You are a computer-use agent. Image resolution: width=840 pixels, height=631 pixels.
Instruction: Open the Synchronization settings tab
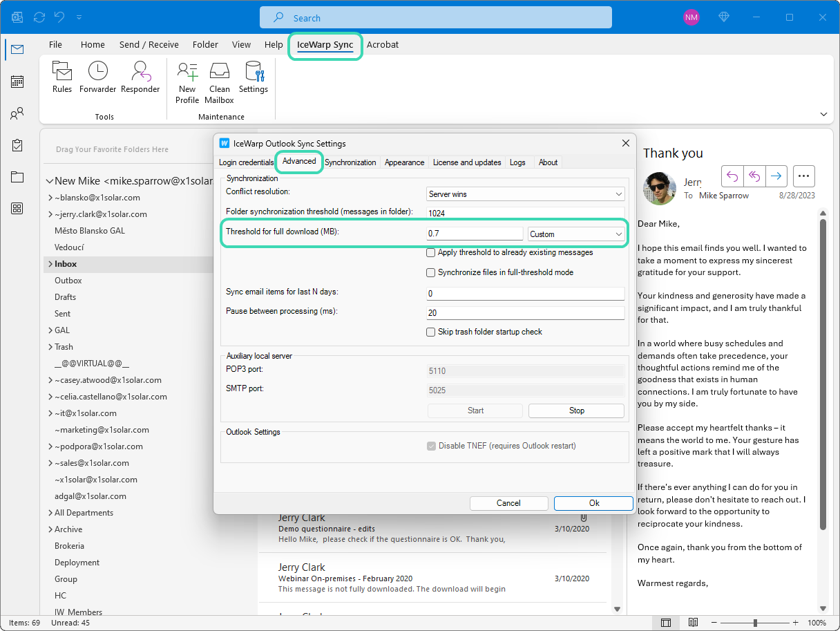pos(350,162)
